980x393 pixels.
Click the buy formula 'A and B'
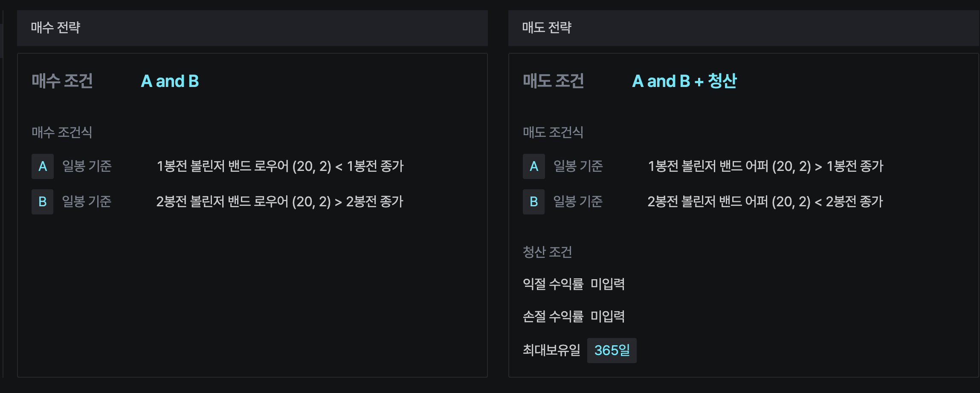click(x=170, y=81)
